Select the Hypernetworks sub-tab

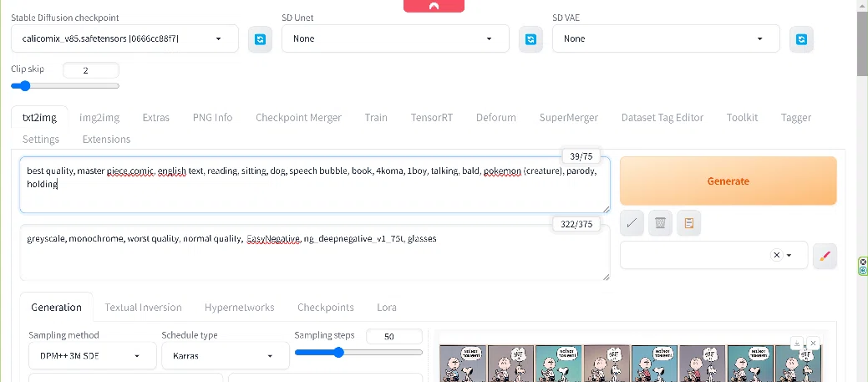click(239, 308)
